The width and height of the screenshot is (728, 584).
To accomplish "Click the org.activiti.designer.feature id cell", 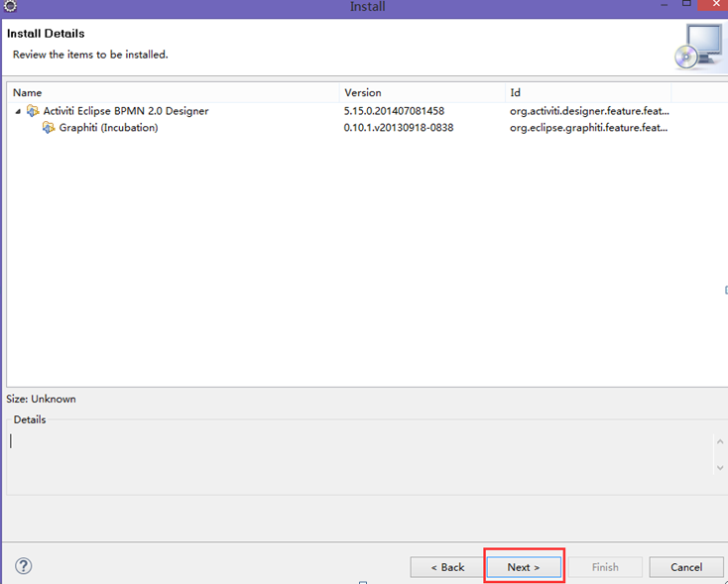I will click(589, 111).
